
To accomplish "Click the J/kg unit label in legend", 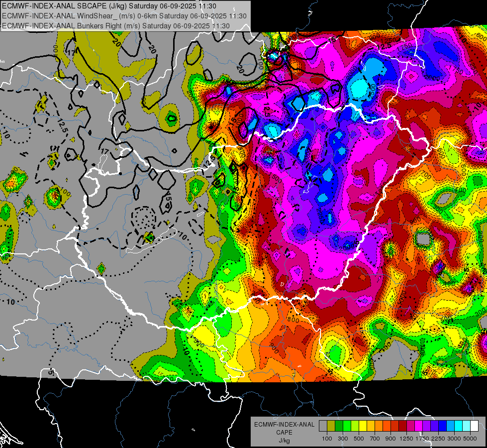I will point(285,441).
